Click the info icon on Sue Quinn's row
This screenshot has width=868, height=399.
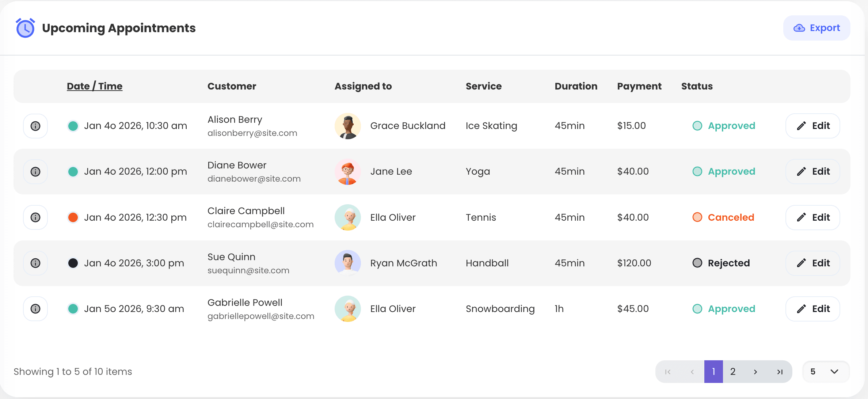pos(35,263)
